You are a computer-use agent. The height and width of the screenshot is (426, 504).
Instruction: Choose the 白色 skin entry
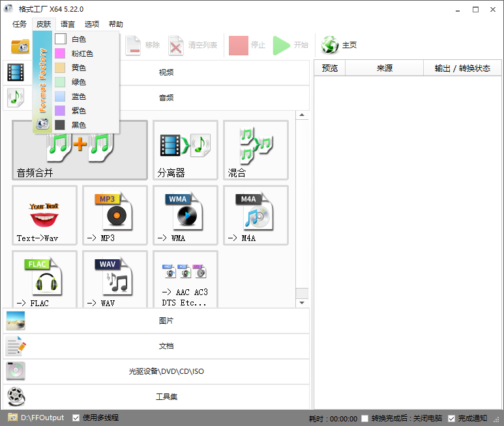coord(85,39)
